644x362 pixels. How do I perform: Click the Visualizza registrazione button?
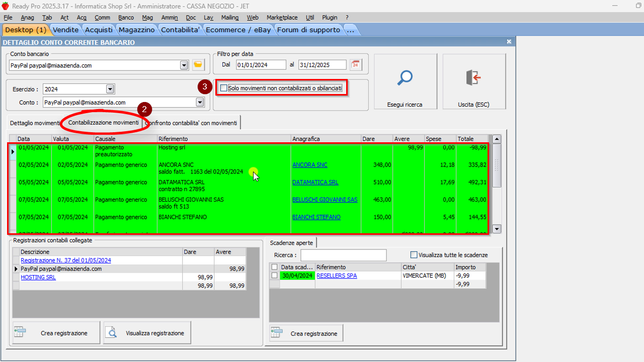tap(147, 333)
